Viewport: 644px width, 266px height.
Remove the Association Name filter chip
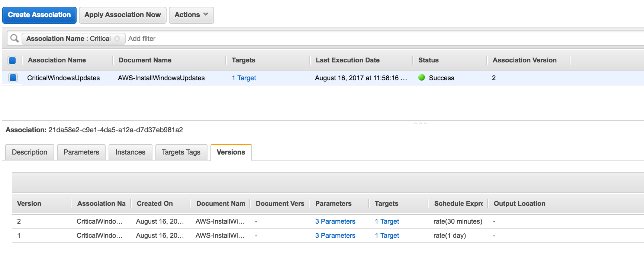[117, 38]
